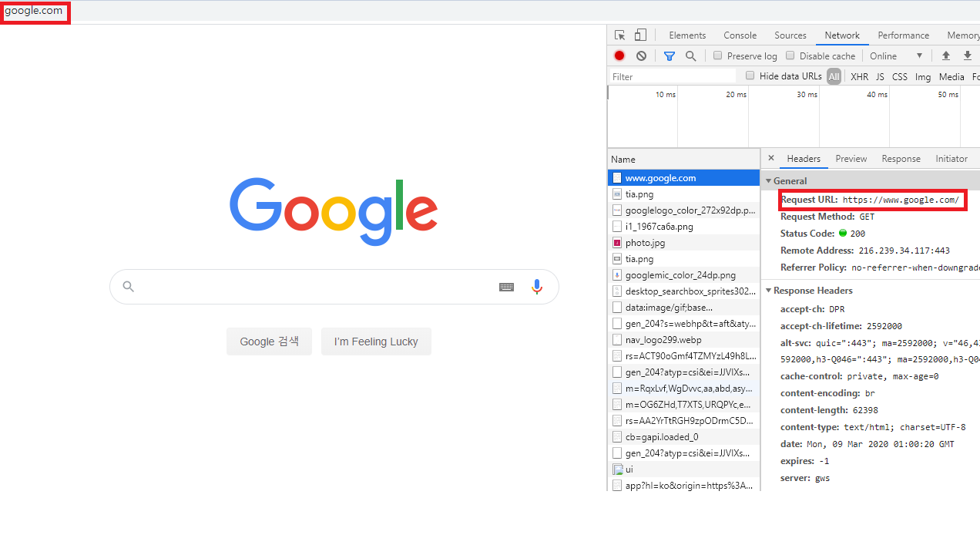This screenshot has width=980, height=535.
Task: Select the Headers tab
Action: coord(804,159)
